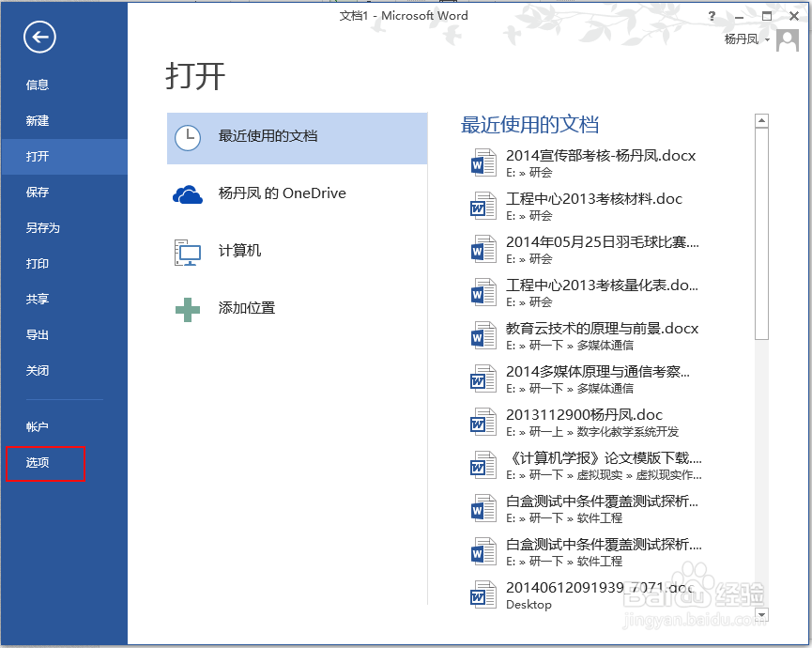
Task: Select 最近使用的文档 location entry
Action: (297, 138)
